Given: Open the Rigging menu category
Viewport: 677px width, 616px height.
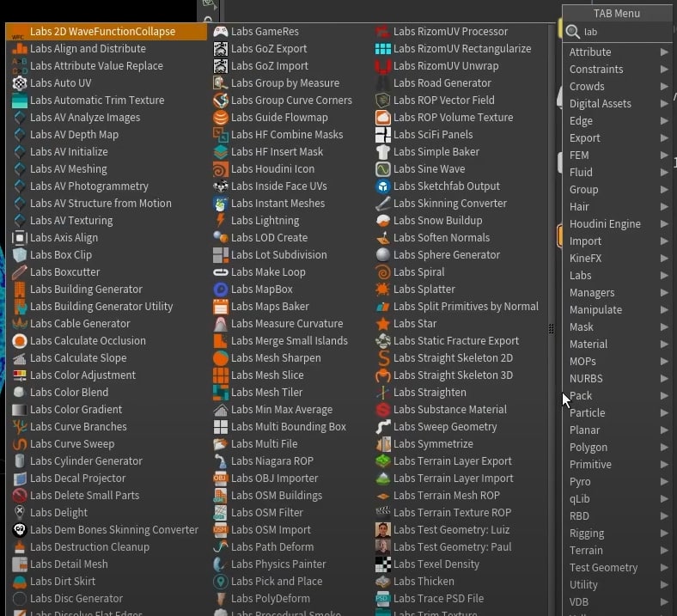Looking at the screenshot, I should point(618,534).
